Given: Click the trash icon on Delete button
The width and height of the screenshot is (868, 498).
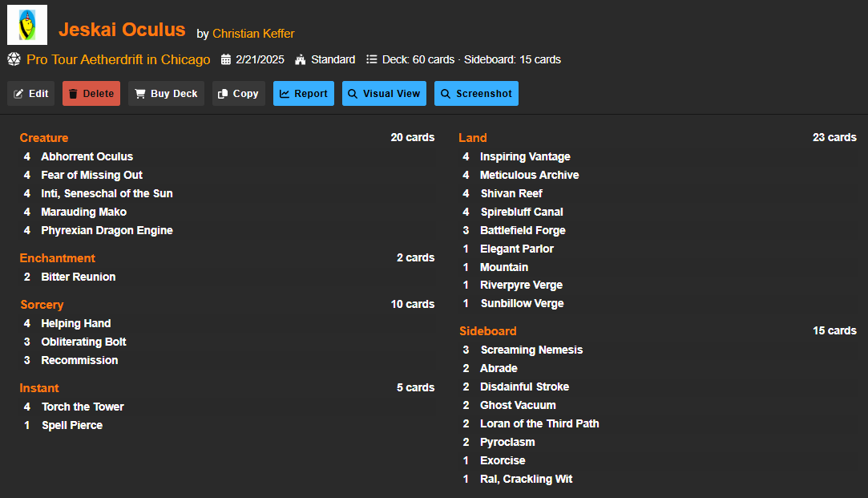Looking at the screenshot, I should click(x=73, y=94).
